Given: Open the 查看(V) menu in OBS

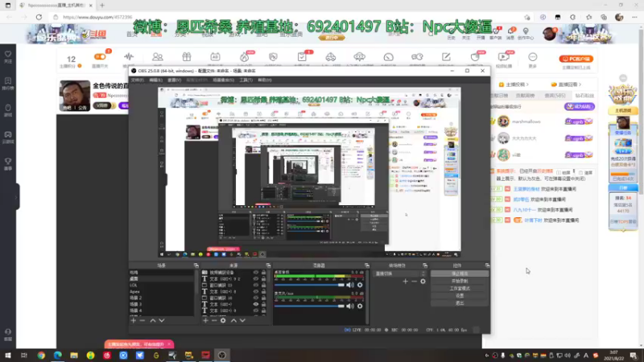Looking at the screenshot, I should (x=174, y=80).
